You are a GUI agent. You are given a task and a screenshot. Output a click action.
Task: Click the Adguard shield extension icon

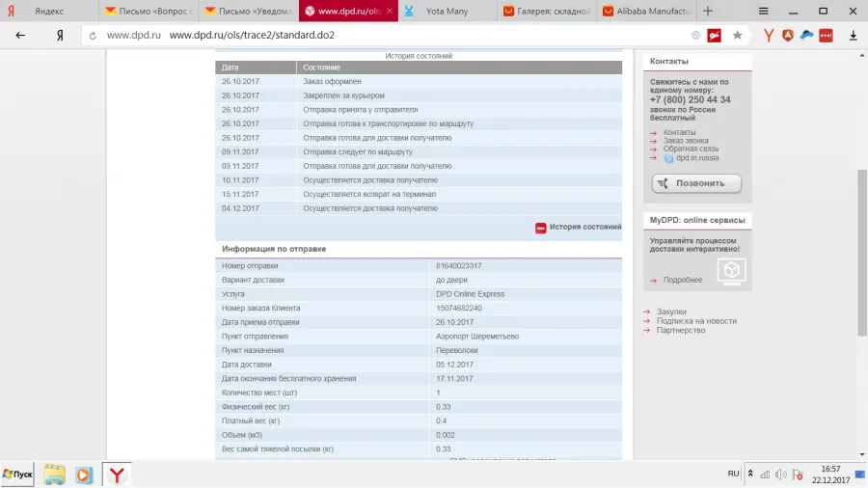(x=788, y=36)
